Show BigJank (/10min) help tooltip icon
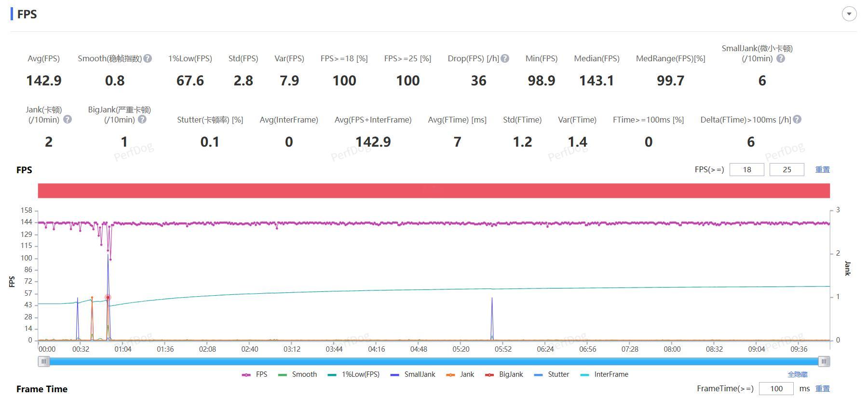The height and width of the screenshot is (398, 868). pos(142,119)
